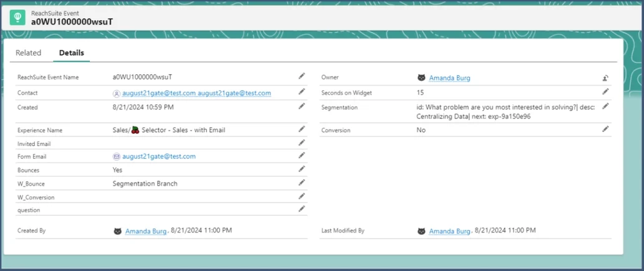Switch to the Related tab
644x271 pixels.
pos(28,53)
